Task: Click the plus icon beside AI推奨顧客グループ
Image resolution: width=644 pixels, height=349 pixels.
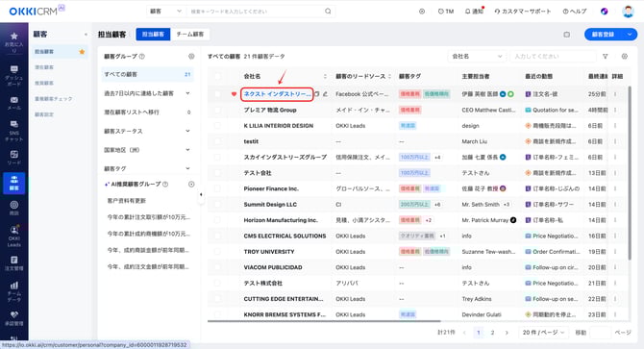Action: coord(191,185)
